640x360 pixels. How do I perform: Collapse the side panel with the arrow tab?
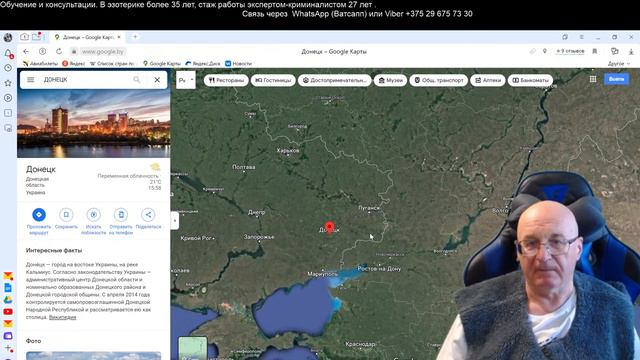point(175,220)
